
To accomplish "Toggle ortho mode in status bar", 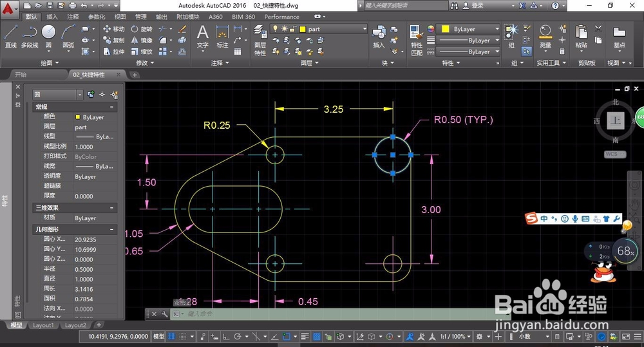I will (x=226, y=337).
